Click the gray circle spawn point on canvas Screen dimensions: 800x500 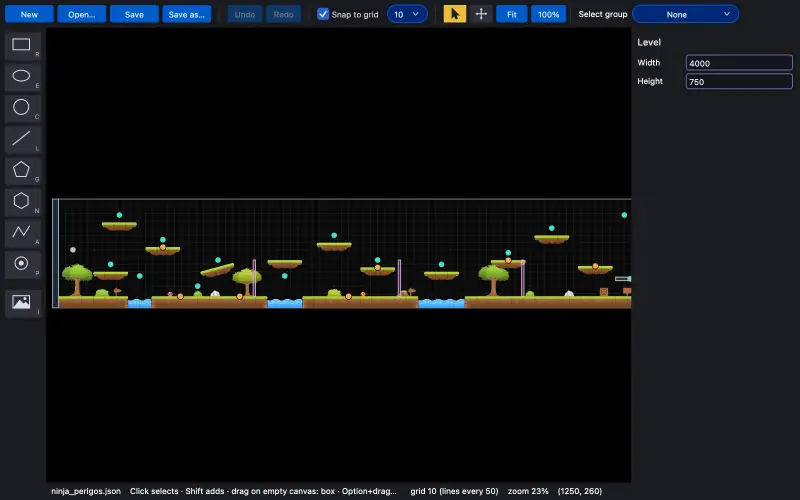point(73,250)
